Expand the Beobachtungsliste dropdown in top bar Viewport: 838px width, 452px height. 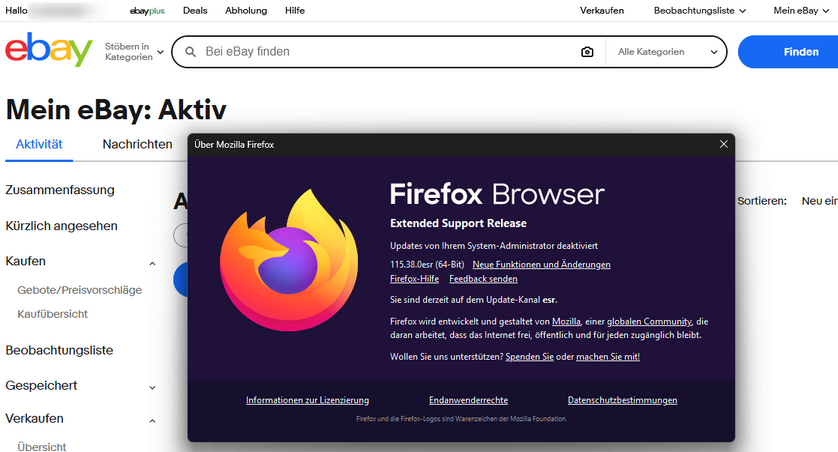coord(700,11)
